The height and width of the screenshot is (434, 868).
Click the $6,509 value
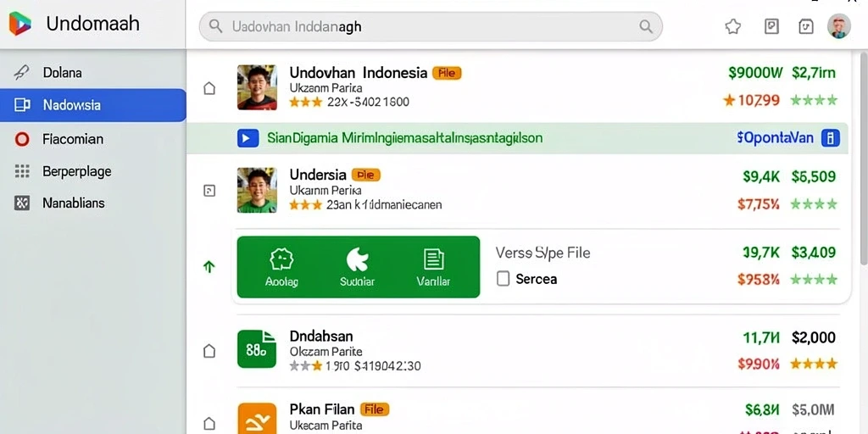click(814, 176)
